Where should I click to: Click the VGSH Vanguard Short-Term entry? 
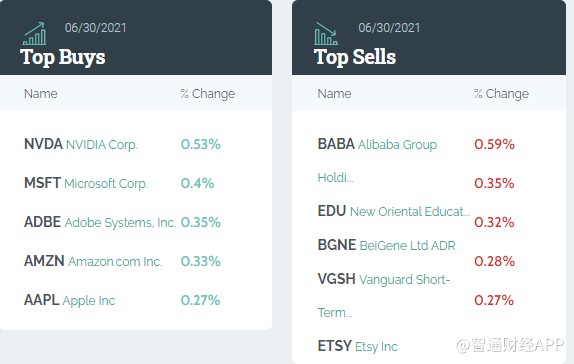pyautogui.click(x=384, y=296)
